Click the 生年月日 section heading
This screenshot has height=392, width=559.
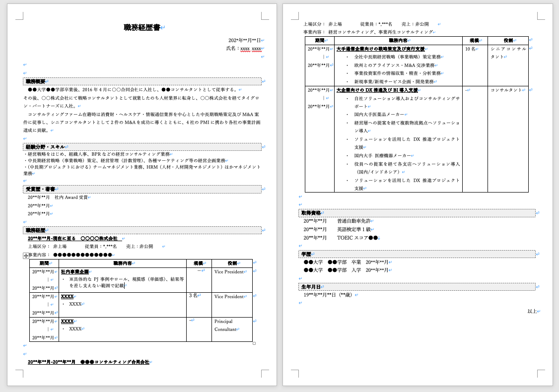417,287
